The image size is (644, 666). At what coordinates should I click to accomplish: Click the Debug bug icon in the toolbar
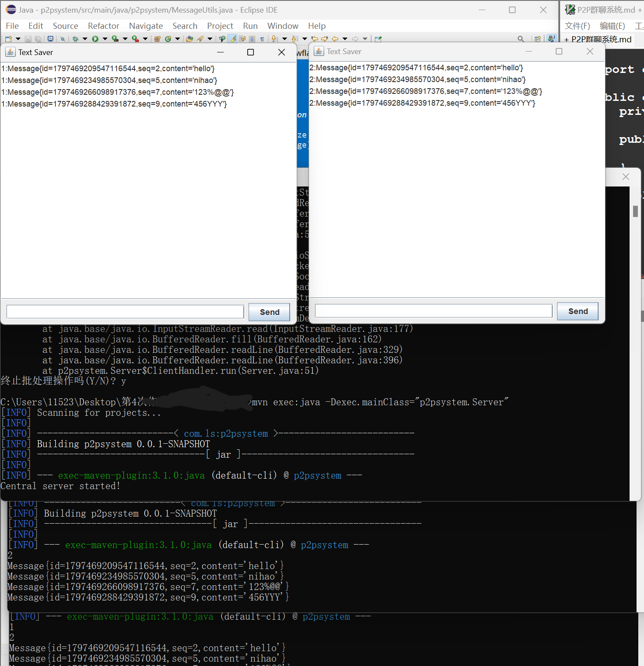click(75, 39)
